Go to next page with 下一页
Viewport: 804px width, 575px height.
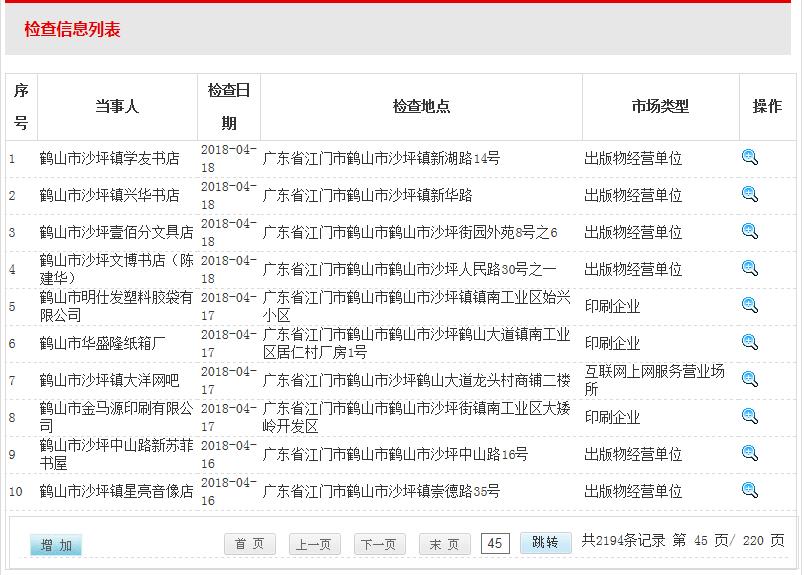point(379,544)
